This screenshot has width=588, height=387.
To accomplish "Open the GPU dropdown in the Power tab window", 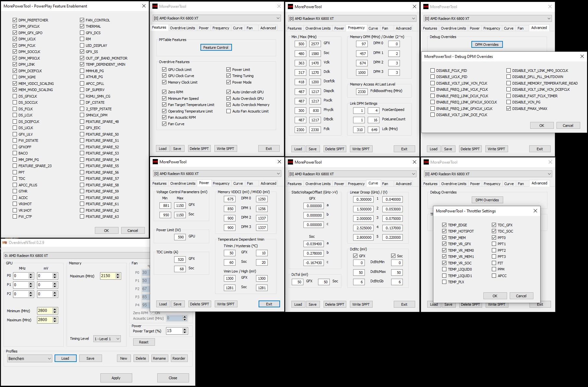I will click(x=217, y=174).
